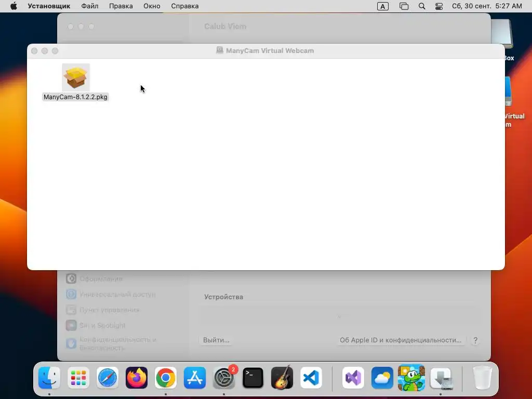Open the Окно menu
This screenshot has width=532, height=399.
[152, 6]
